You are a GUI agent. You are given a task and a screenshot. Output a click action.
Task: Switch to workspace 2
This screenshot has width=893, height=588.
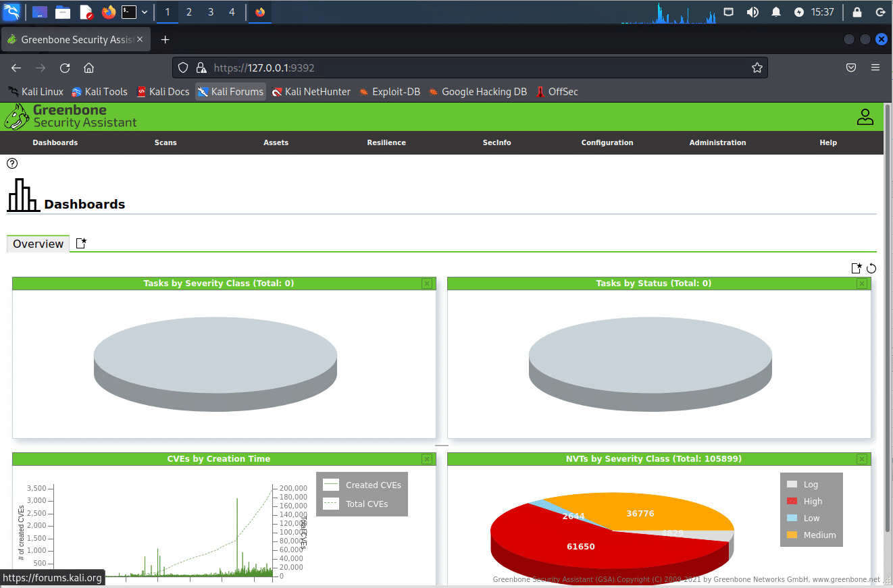pyautogui.click(x=188, y=12)
